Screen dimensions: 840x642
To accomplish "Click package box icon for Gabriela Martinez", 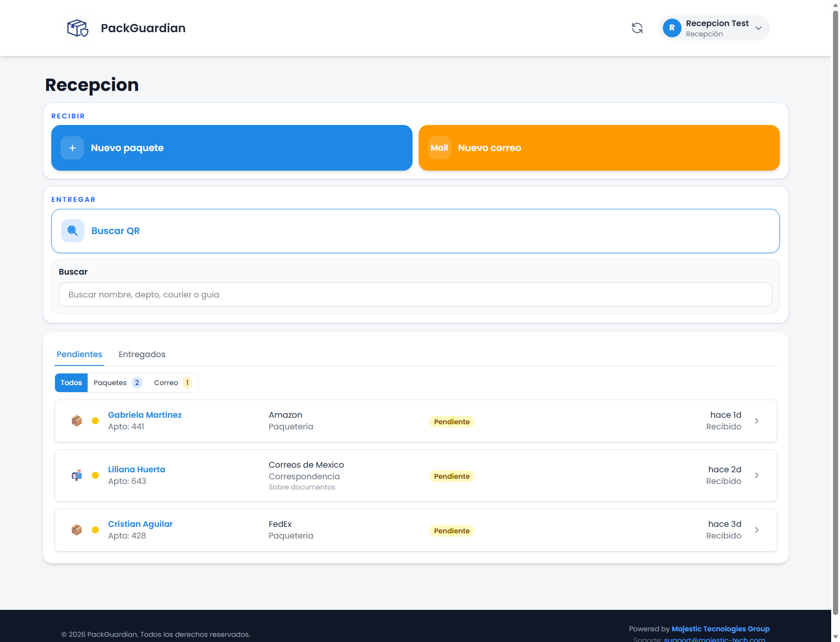I will tap(77, 421).
